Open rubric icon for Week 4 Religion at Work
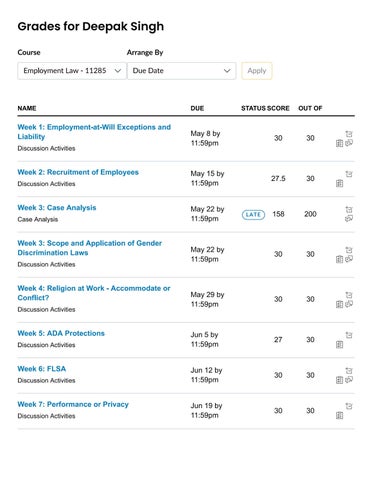This screenshot has width=371, height=480. coord(339,304)
